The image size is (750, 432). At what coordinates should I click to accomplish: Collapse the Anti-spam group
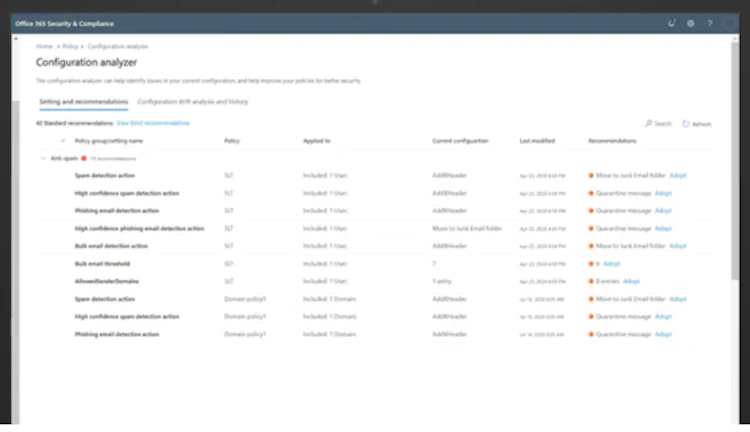coord(43,158)
